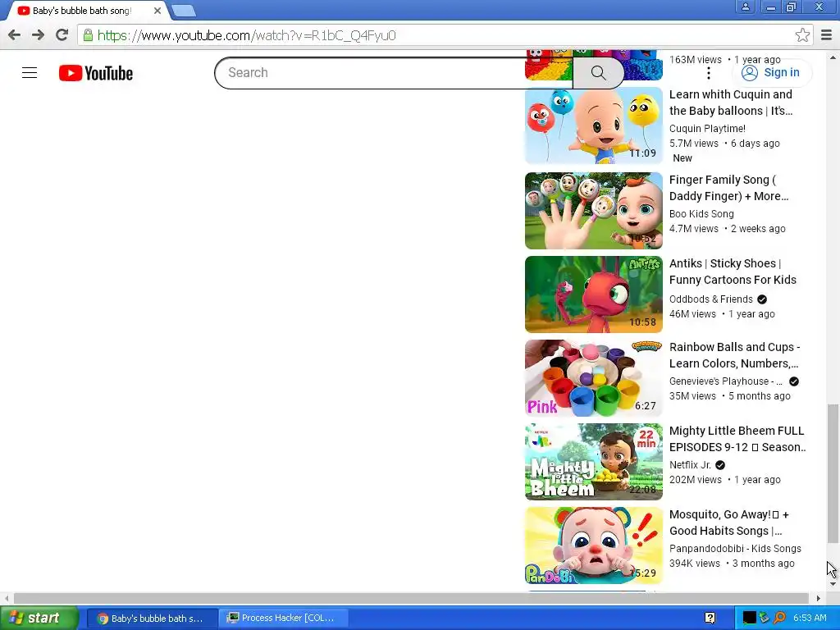Click the vertical scrollbar up arrow
Viewport: 840px width, 630px height.
click(x=833, y=57)
